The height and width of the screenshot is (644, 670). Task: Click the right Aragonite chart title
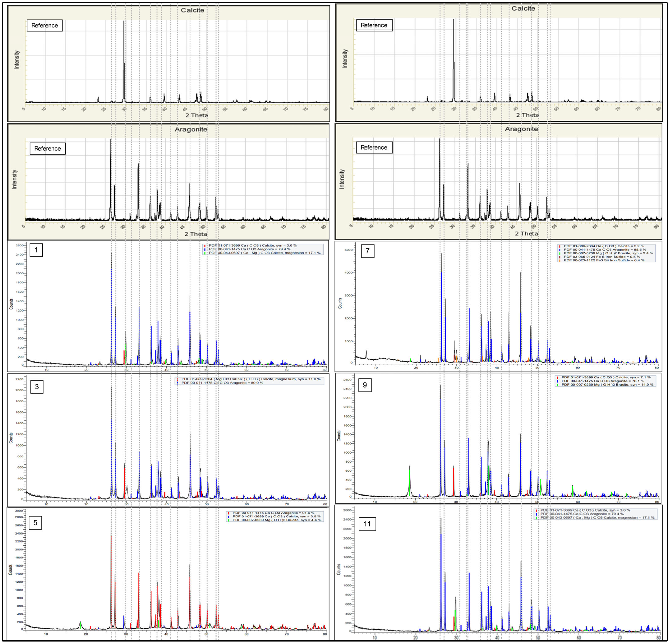521,129
